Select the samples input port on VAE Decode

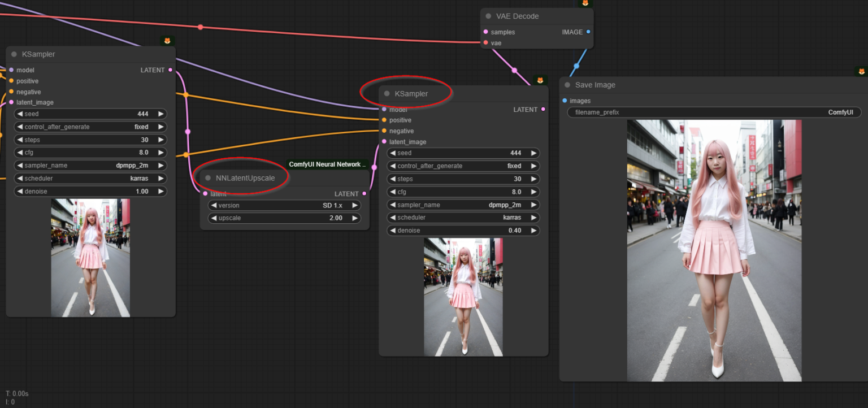[486, 32]
